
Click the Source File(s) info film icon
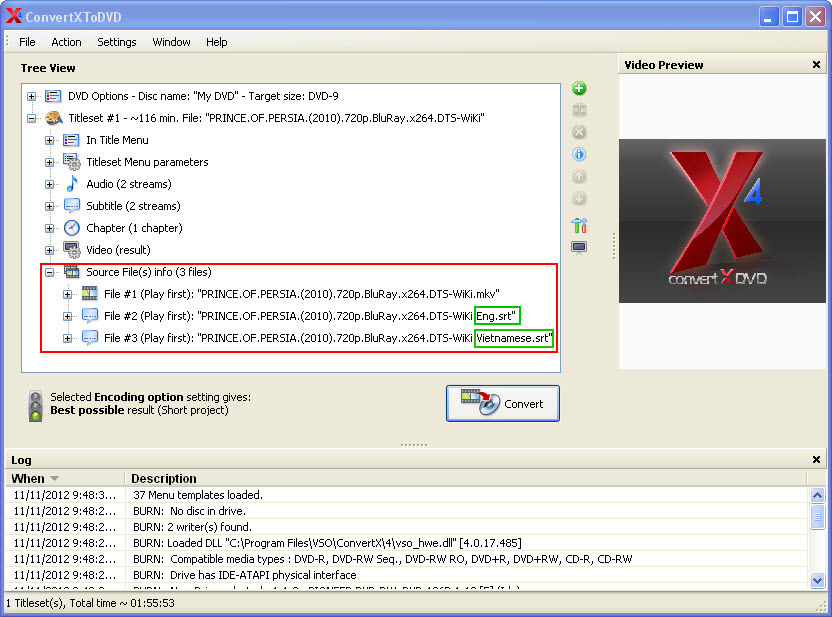click(x=72, y=272)
